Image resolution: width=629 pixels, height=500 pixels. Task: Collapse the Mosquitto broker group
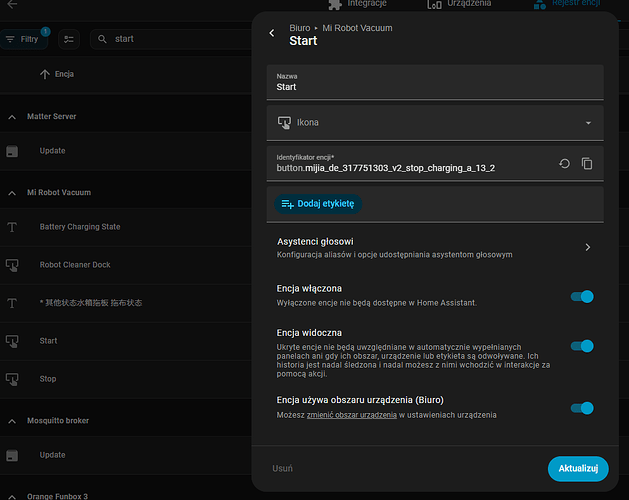pos(14,421)
